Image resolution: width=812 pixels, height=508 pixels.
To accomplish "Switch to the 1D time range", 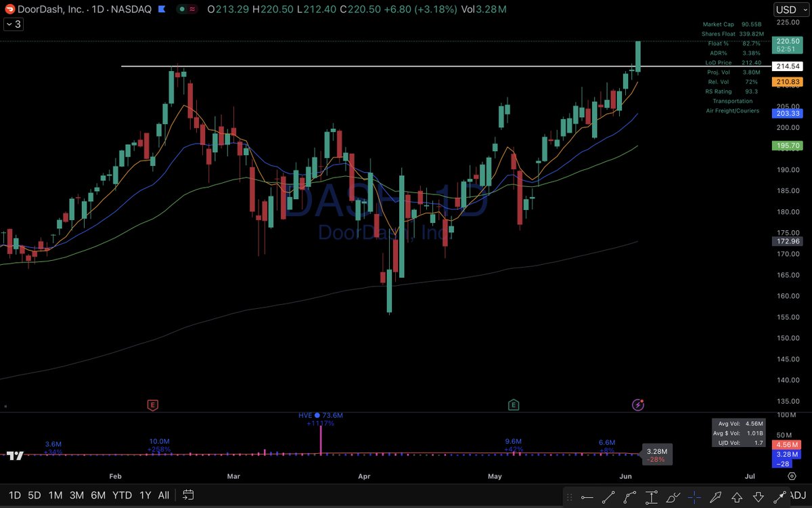I will [x=14, y=496].
